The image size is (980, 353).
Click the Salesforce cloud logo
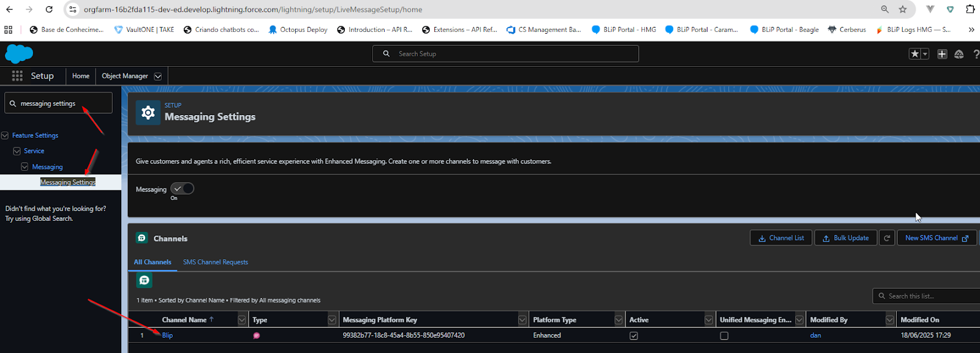click(19, 54)
